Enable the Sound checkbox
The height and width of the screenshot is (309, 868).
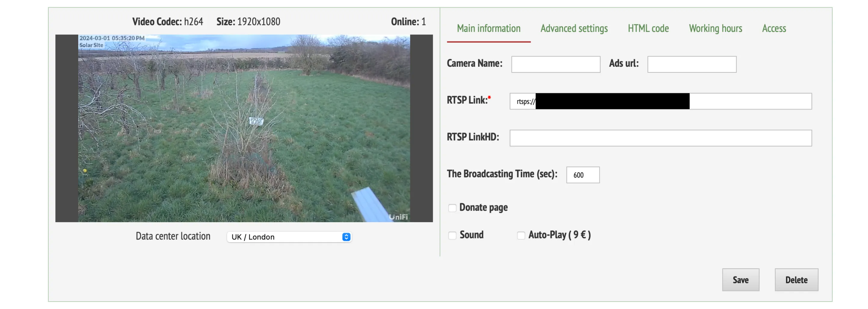[x=452, y=235]
